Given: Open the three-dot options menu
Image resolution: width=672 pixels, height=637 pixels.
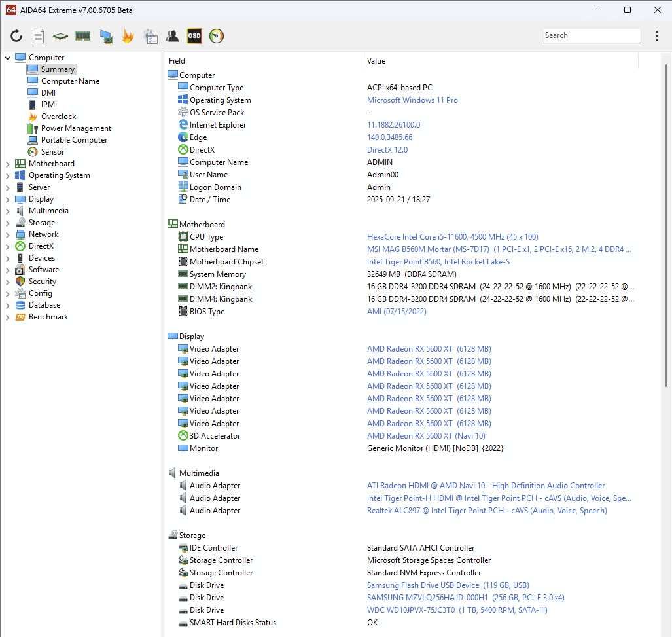Looking at the screenshot, I should pyautogui.click(x=656, y=36).
